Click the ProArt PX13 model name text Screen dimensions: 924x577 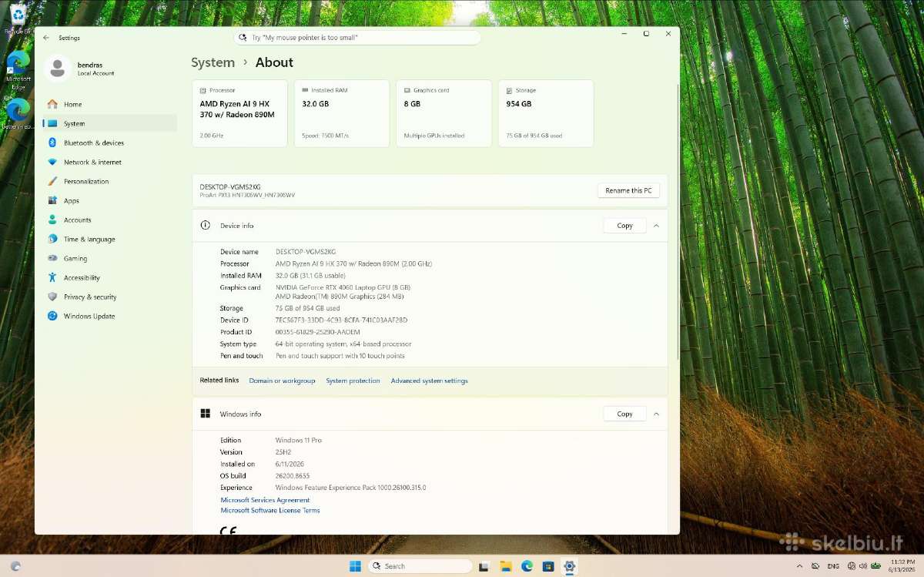[247, 195]
